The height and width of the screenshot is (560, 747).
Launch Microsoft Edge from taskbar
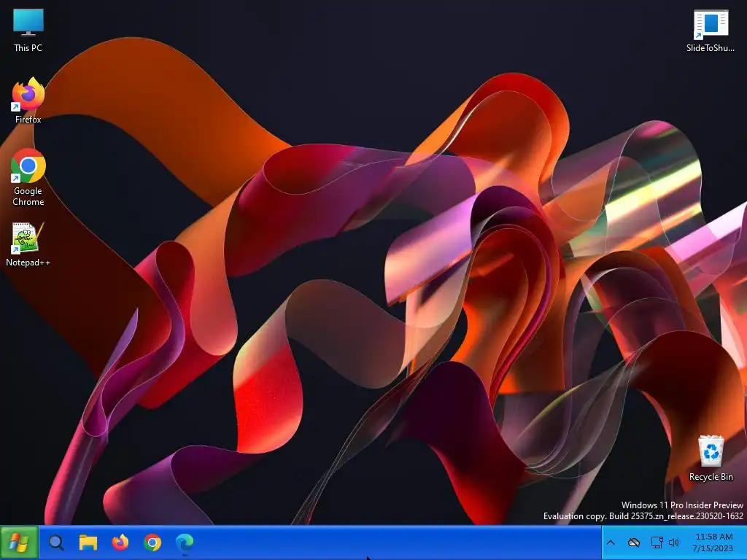(185, 542)
